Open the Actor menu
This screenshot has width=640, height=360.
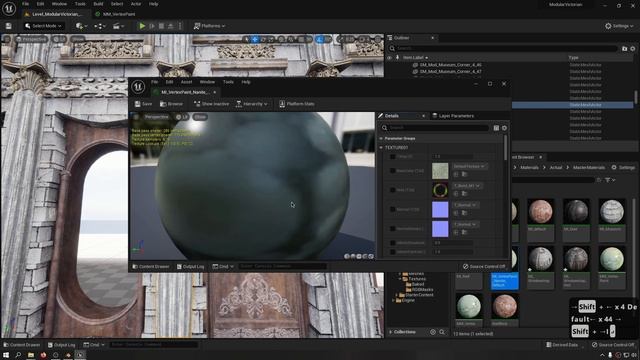click(x=136, y=4)
